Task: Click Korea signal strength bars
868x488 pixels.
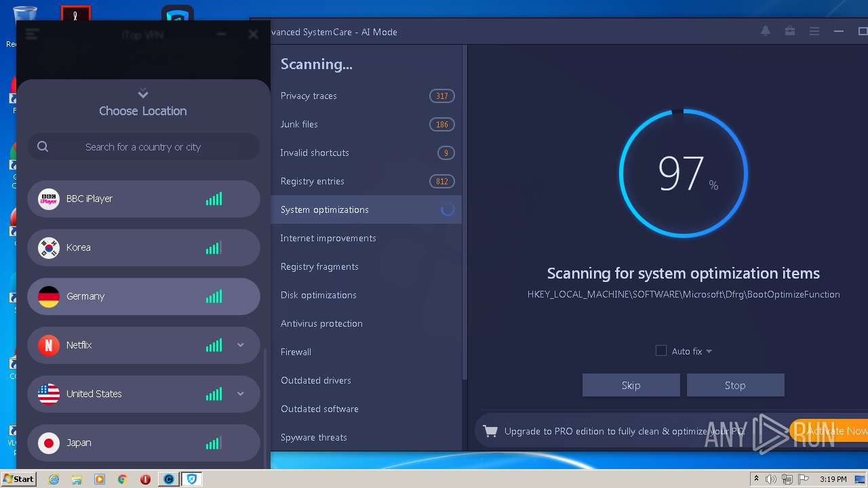Action: (214, 247)
